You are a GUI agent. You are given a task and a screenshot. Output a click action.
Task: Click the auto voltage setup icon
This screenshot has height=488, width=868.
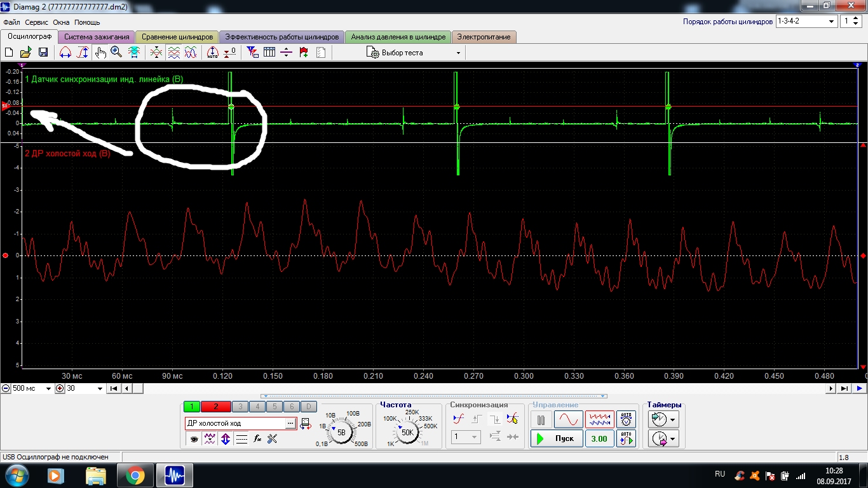click(627, 419)
